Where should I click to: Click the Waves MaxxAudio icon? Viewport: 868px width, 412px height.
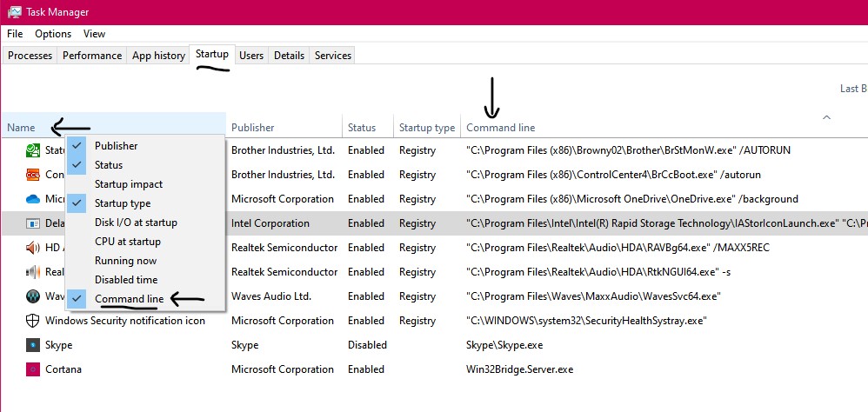click(x=33, y=296)
